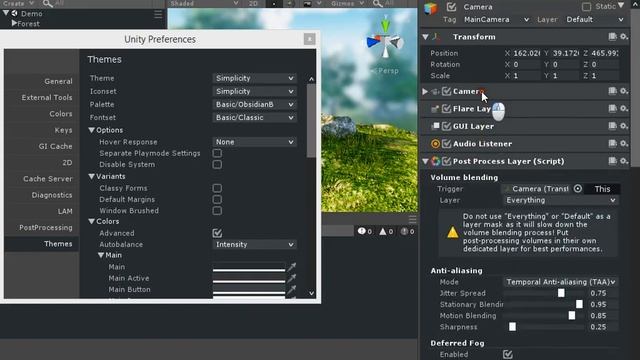The height and width of the screenshot is (360, 640).
Task: Enable Default Margins checkbox
Action: 217,200
